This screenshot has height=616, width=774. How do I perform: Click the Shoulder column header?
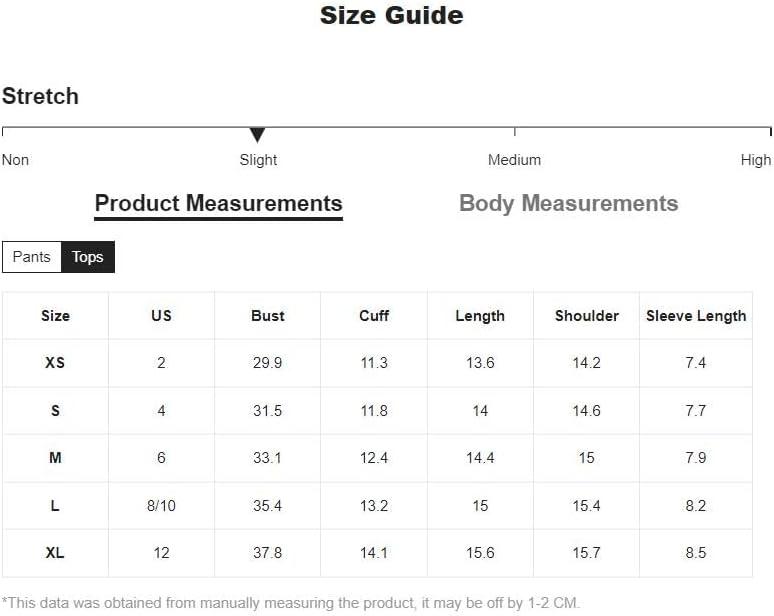[586, 316]
